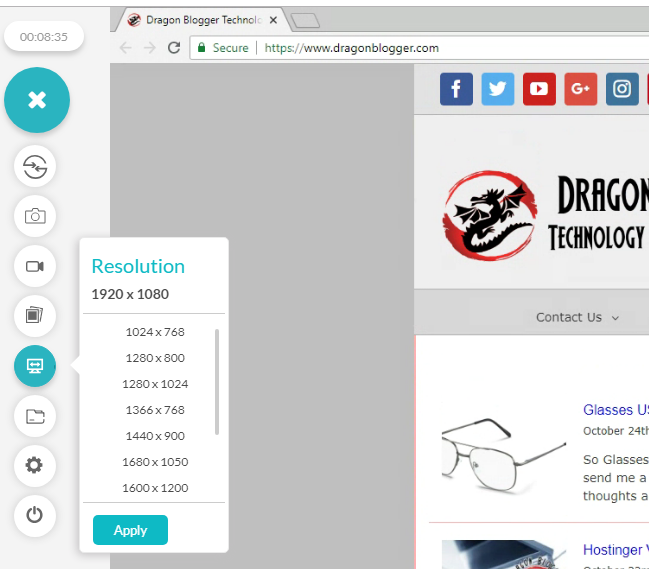The image size is (649, 569).
Task: Click the green Secure padlock icon
Action: [201, 48]
